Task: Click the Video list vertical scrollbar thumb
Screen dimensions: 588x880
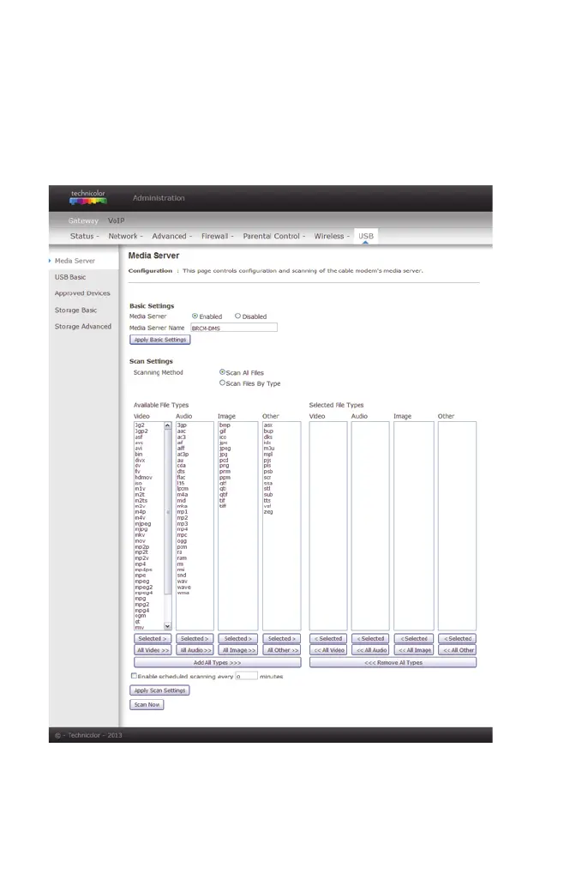Action: [x=167, y=512]
